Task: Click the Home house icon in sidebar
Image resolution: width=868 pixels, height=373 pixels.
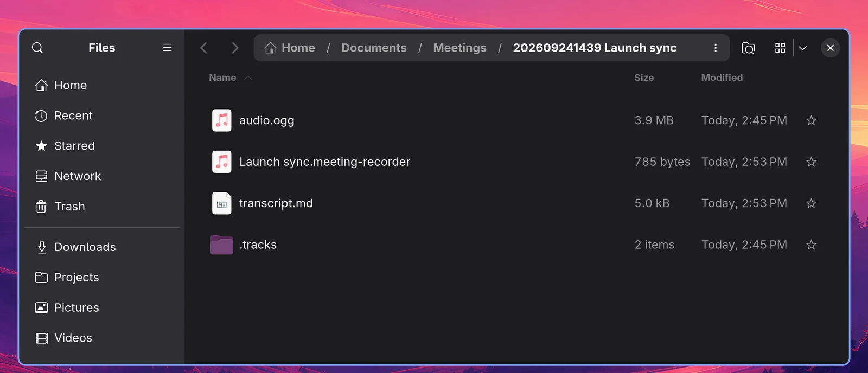Action: click(x=41, y=85)
